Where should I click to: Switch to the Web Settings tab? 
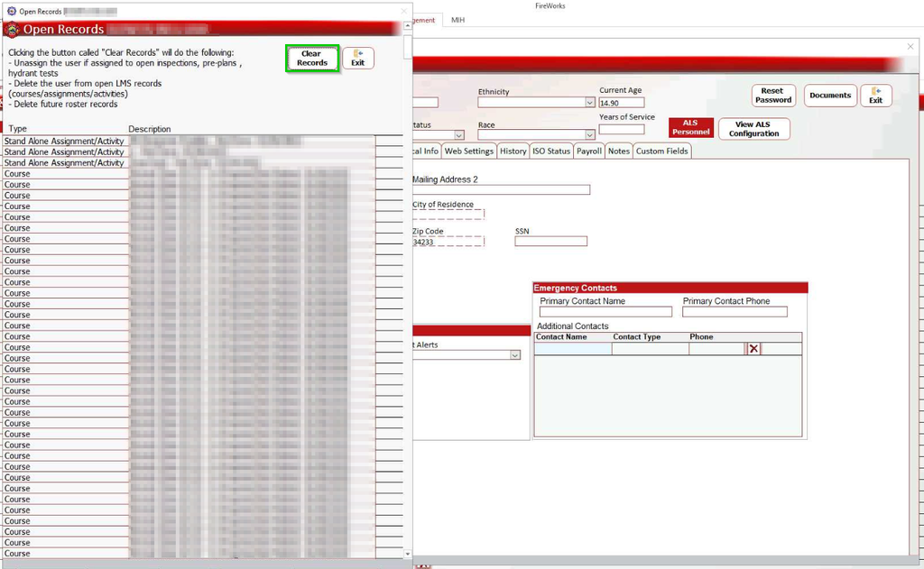coord(469,151)
